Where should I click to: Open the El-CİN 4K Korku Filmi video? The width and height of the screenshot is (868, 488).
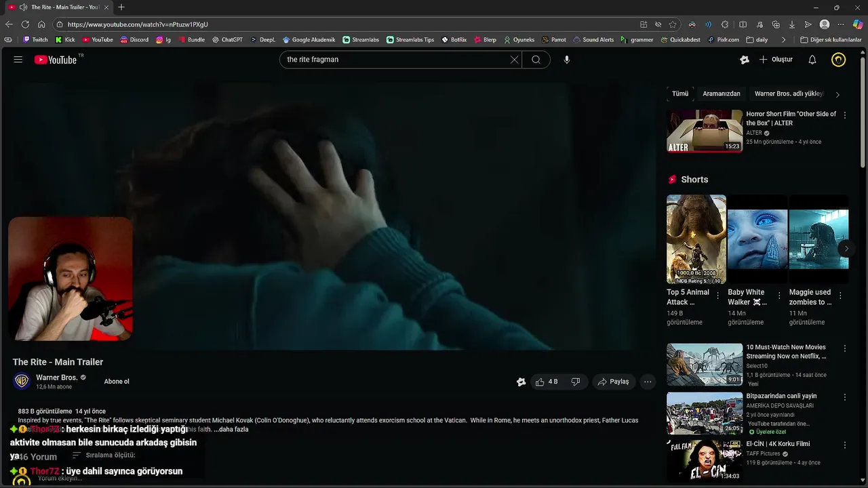tap(705, 461)
